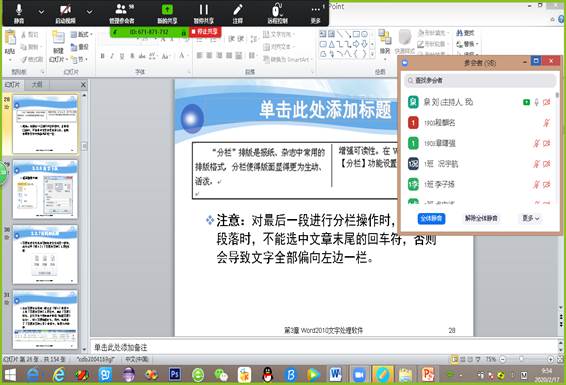
Task: Justify text in paragraph group
Action: coord(229,55)
